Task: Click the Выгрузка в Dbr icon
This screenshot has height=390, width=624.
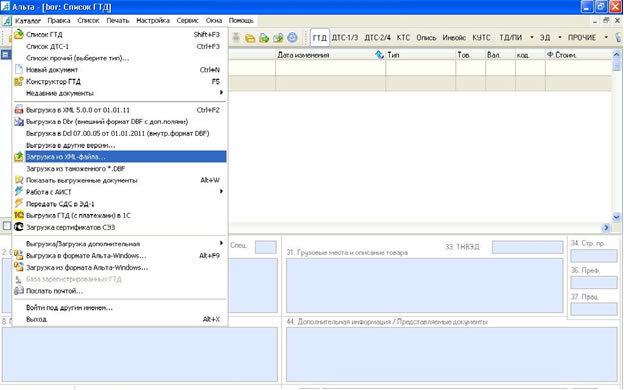Action: pyautogui.click(x=19, y=121)
